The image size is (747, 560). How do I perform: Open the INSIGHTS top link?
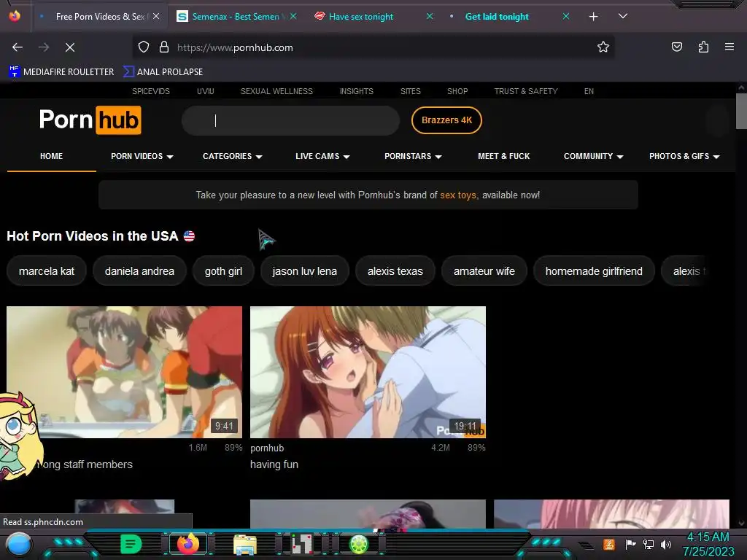click(356, 91)
